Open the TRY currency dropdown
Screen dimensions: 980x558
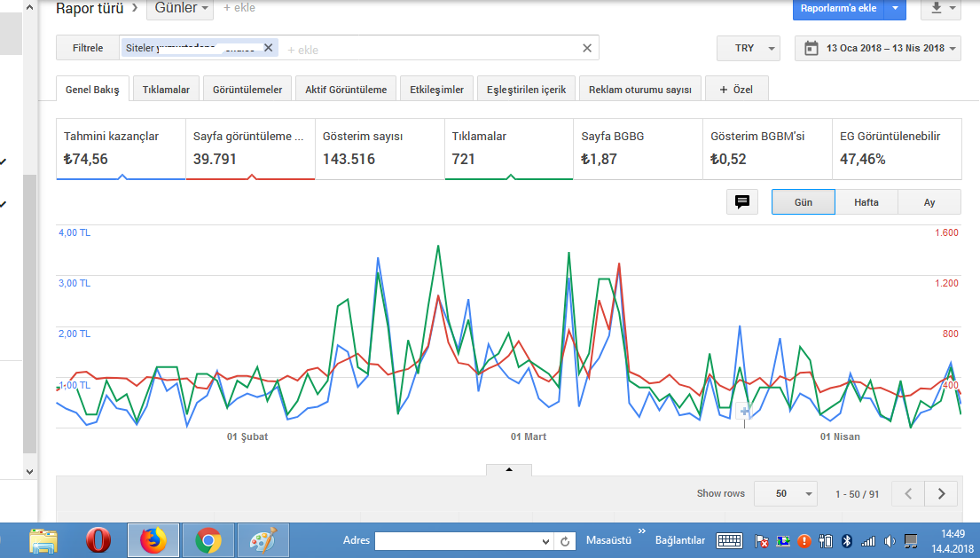tap(749, 48)
